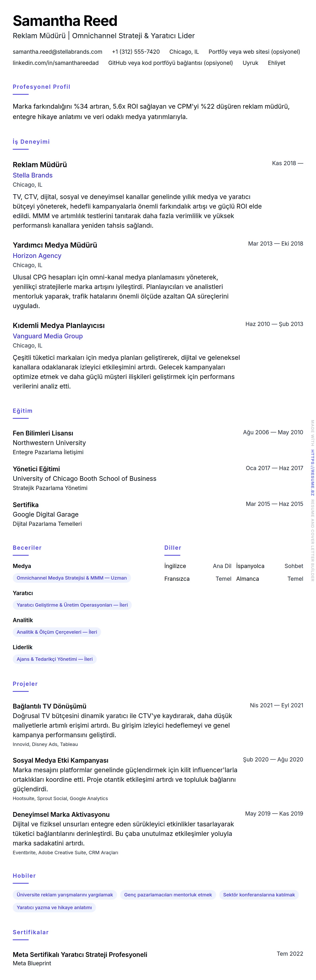
Task: Click the Meta Sertifikalı Yaratıcı Strateji Profesyoneli title
Action: click(80, 955)
